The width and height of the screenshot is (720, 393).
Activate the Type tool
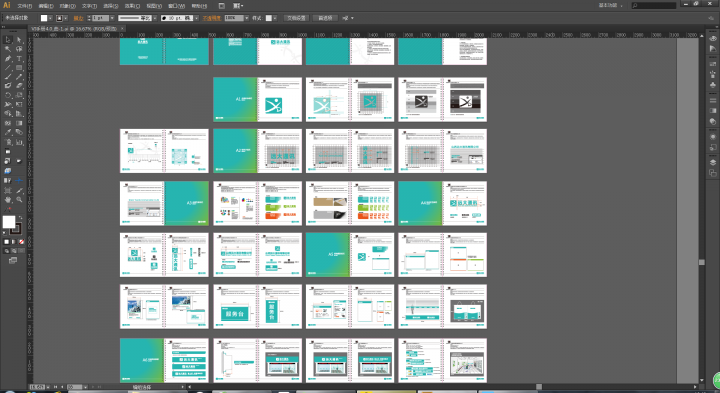pyautogui.click(x=19, y=59)
